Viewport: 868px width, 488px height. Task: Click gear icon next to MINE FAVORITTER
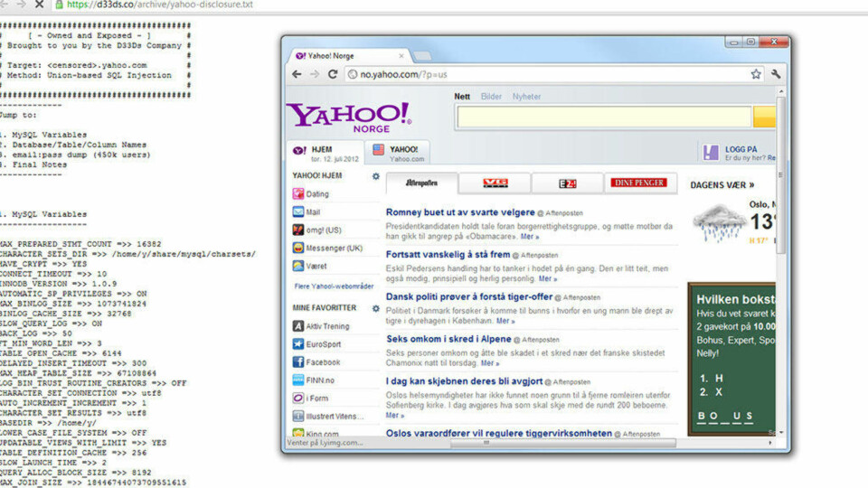[376, 308]
